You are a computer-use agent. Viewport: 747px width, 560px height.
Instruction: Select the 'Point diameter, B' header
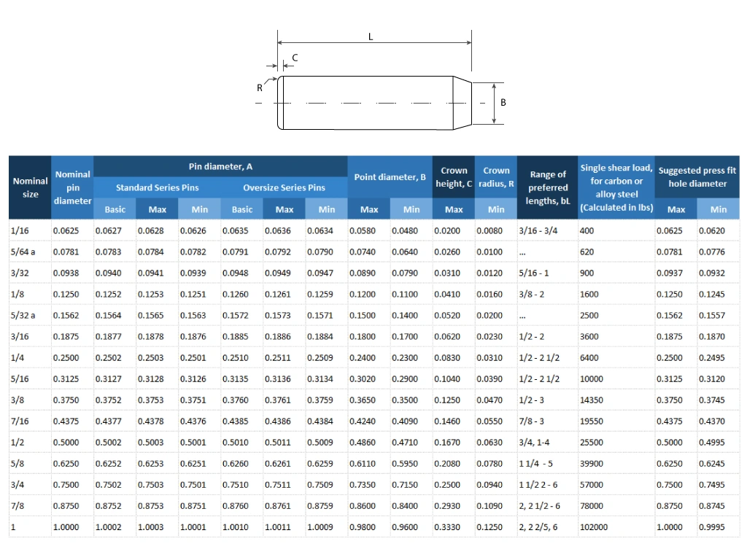[390, 177]
